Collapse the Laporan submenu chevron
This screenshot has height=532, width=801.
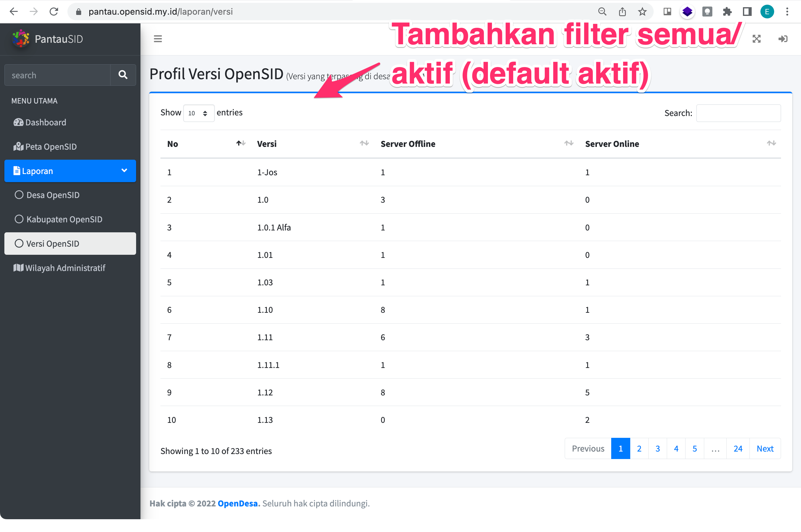coord(124,171)
